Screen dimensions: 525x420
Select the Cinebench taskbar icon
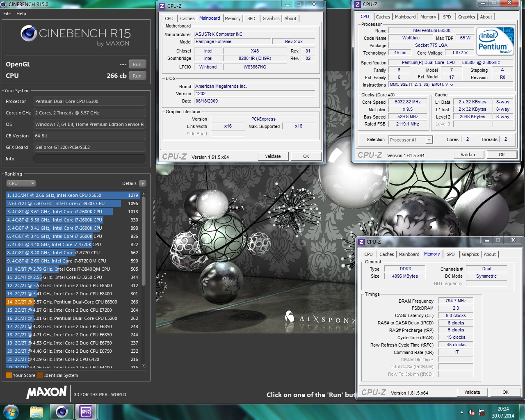point(62,412)
